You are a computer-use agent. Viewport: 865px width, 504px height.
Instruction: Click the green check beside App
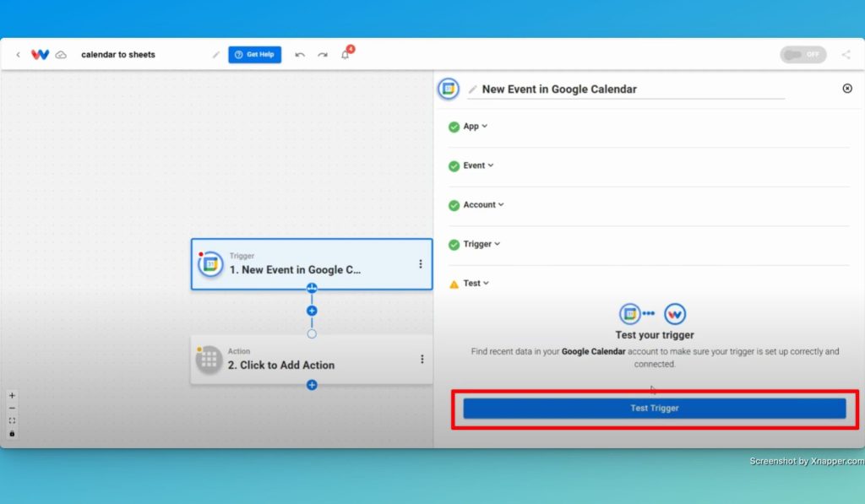point(454,127)
